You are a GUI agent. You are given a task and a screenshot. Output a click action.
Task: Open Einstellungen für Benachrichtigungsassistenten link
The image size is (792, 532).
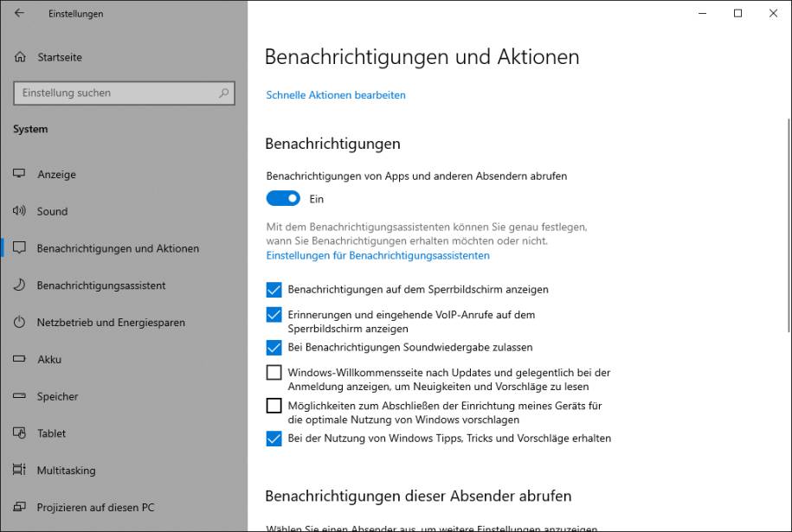point(377,255)
